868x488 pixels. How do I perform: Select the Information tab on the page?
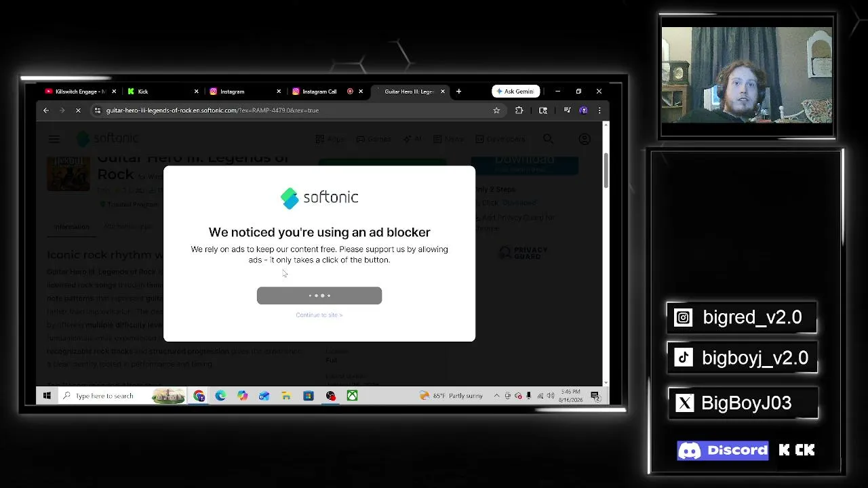(72, 227)
